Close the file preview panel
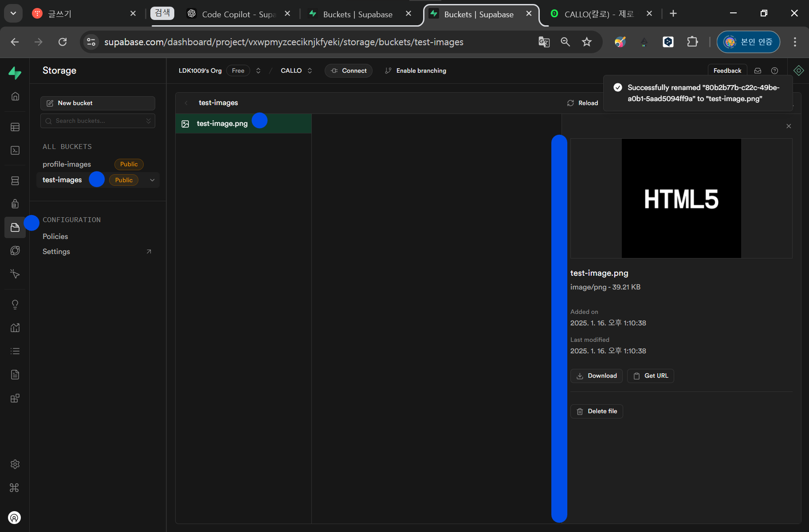The height and width of the screenshot is (532, 809). (789, 126)
